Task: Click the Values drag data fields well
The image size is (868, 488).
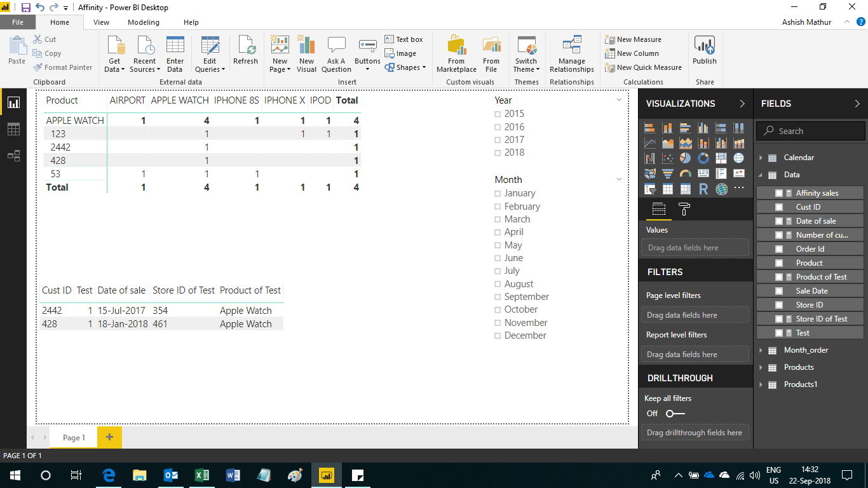Action: 695,248
